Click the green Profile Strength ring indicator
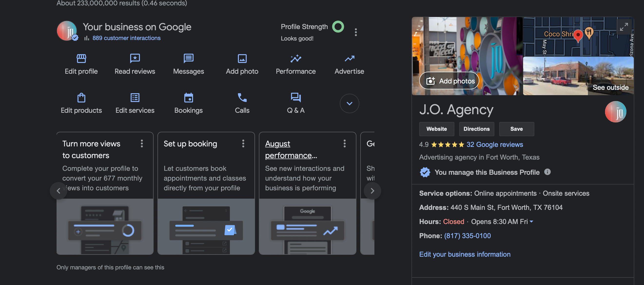The image size is (644, 285). point(338,27)
